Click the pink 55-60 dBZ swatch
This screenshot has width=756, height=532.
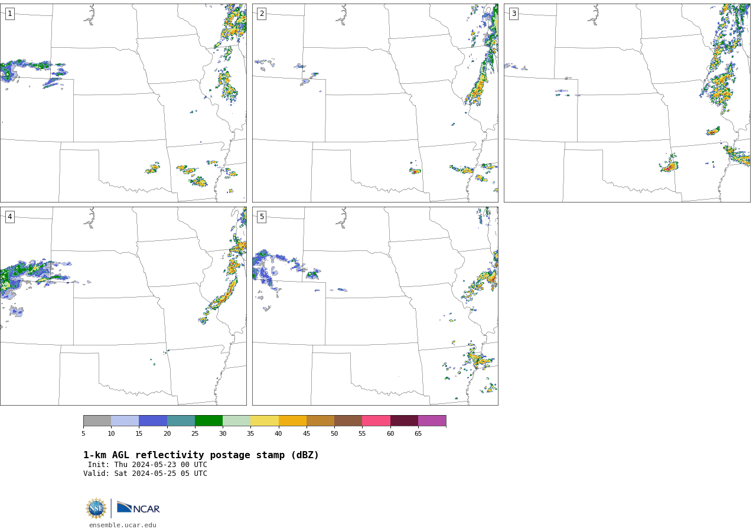pyautogui.click(x=376, y=421)
